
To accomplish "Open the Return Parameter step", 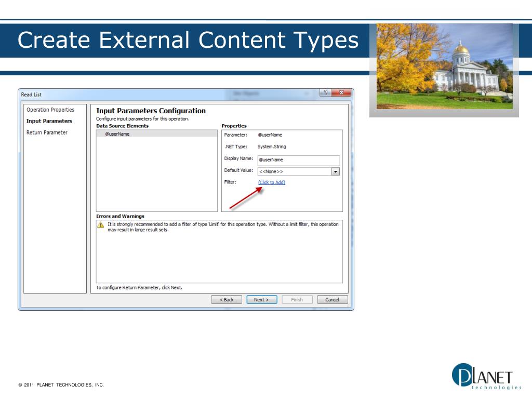I will (47, 132).
